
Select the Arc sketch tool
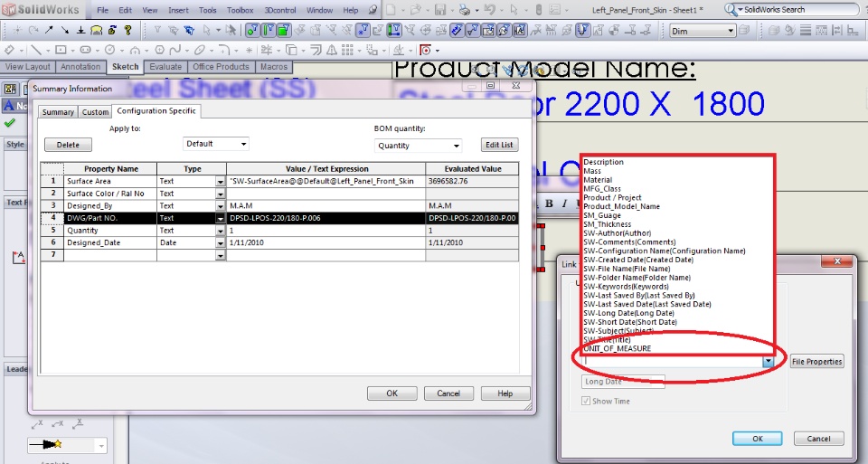[x=135, y=50]
